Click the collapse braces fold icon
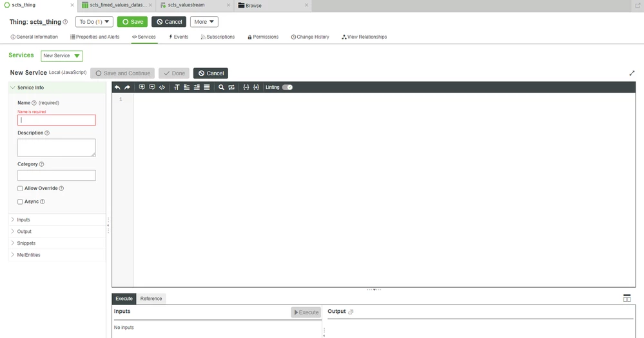This screenshot has width=644, height=338. 246,88
